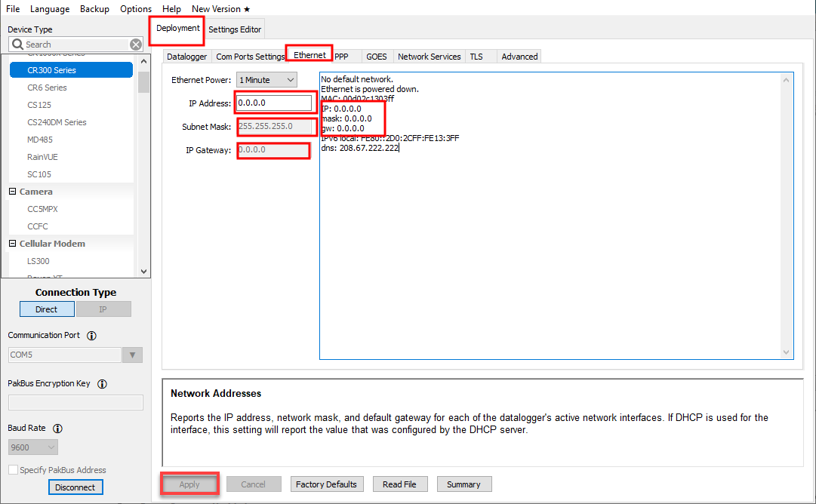This screenshot has width=816, height=504.
Task: Click the Factory Defaults button
Action: pyautogui.click(x=326, y=484)
